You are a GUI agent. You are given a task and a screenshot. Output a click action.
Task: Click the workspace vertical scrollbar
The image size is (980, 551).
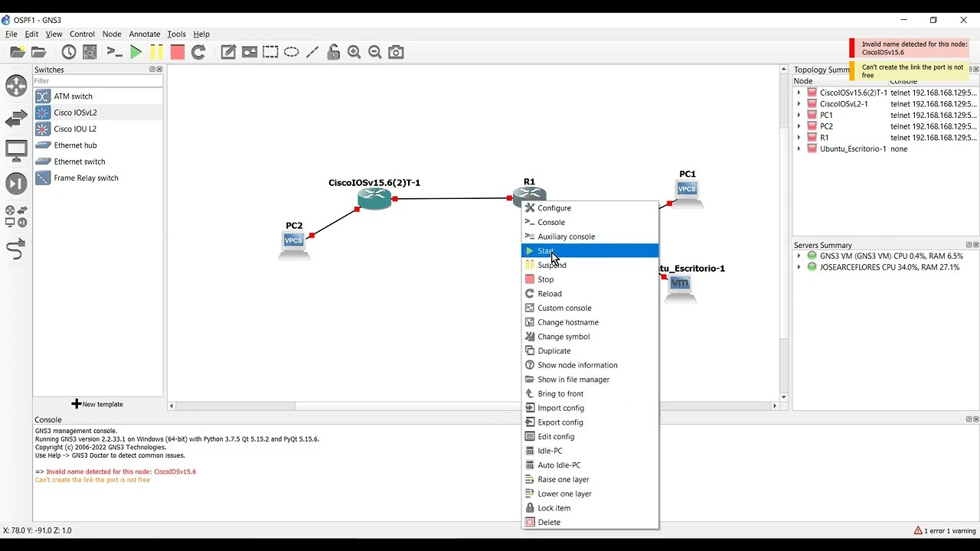tap(783, 233)
